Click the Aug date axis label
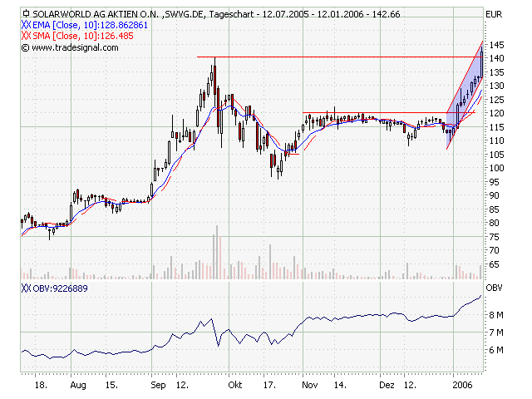Screen dimensions: 532x399 [x=78, y=386]
